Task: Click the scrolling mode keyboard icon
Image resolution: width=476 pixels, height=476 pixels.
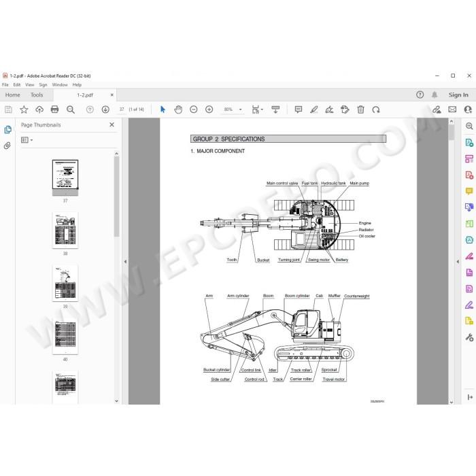Action: [275, 109]
